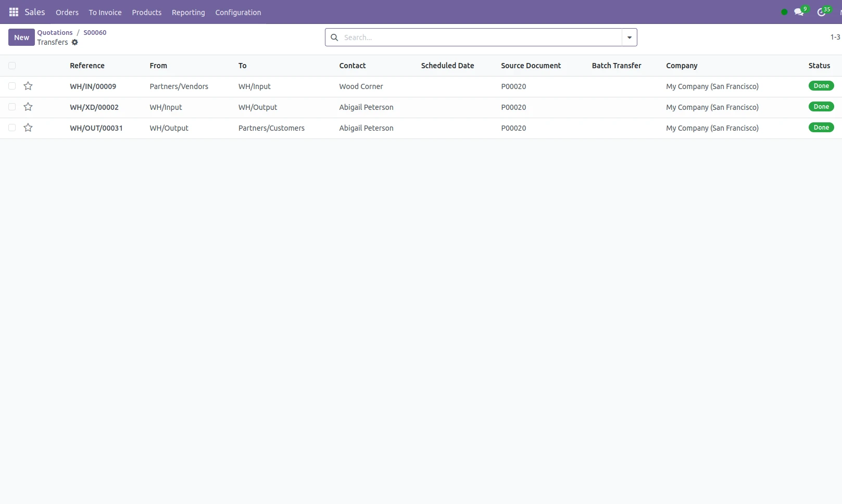Open the Configuration menu
842x504 pixels.
click(x=238, y=12)
